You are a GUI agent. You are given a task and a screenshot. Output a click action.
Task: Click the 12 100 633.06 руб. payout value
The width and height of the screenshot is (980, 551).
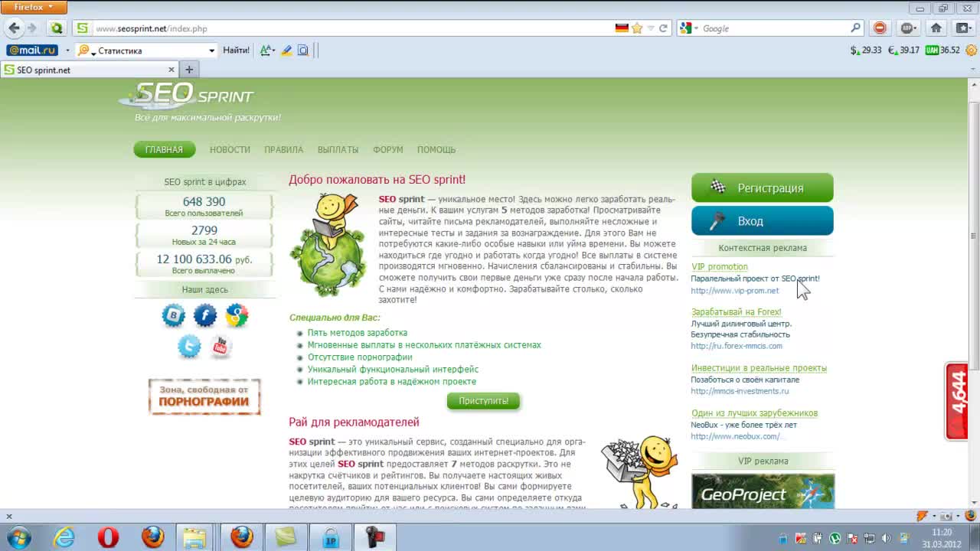204,259
